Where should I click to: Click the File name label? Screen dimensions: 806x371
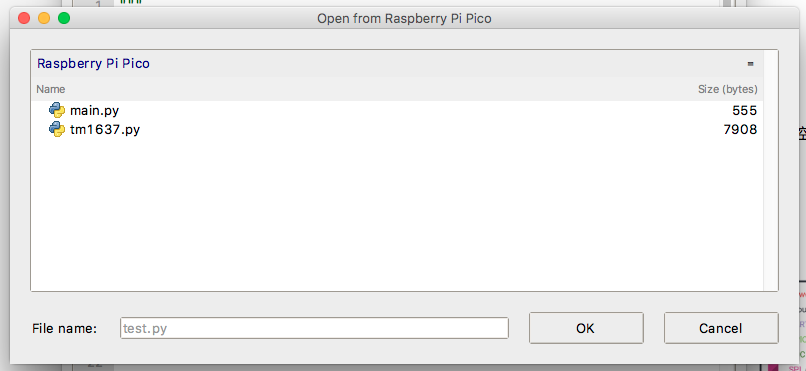[x=64, y=328]
